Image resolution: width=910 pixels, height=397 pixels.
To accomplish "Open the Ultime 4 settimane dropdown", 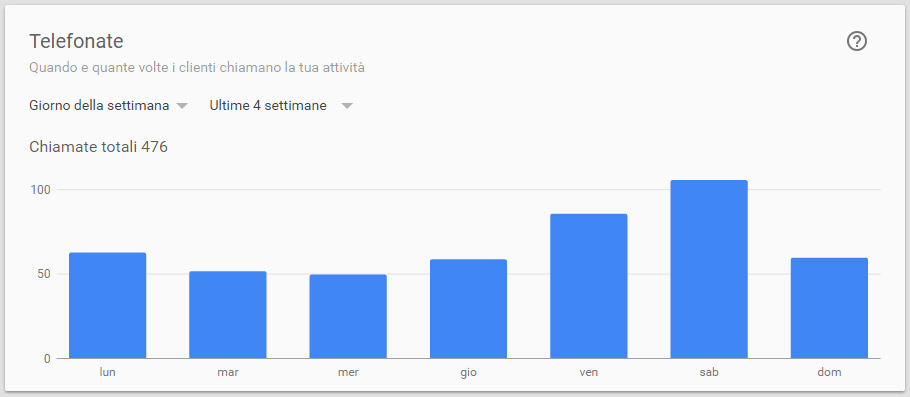I will pos(281,106).
